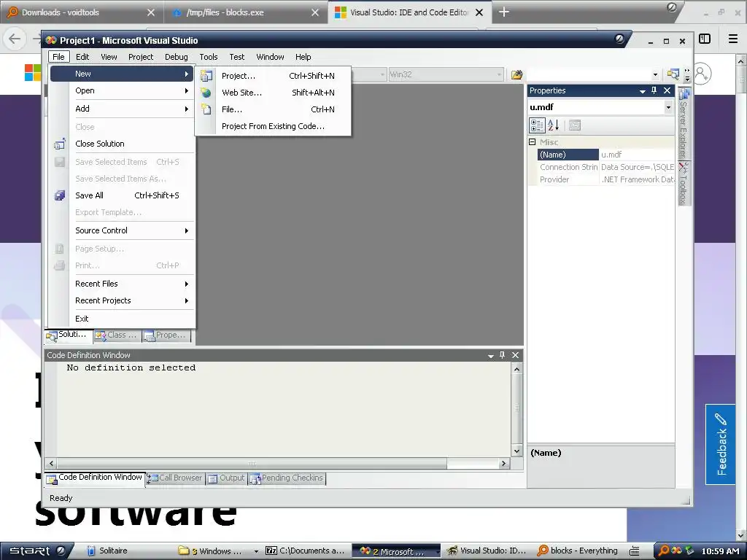Expand the Source Control submenu
Screen dimensions: 747x560
pyautogui.click(x=123, y=230)
